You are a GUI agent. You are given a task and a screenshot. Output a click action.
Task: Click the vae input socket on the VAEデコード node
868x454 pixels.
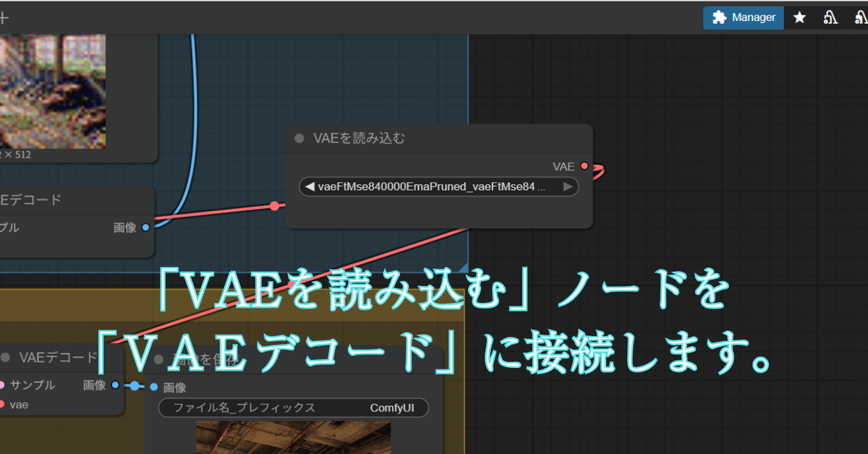coord(3,404)
